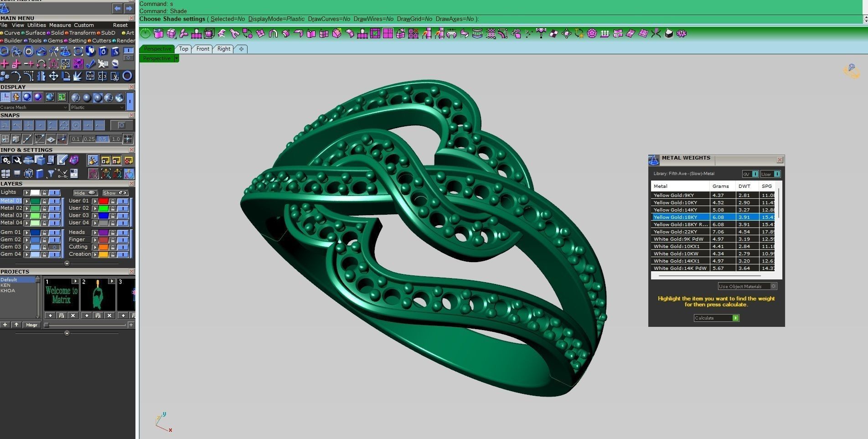Click the orange color swatch of Cutting layer
Image resolution: width=868 pixels, height=439 pixels.
tap(103, 247)
